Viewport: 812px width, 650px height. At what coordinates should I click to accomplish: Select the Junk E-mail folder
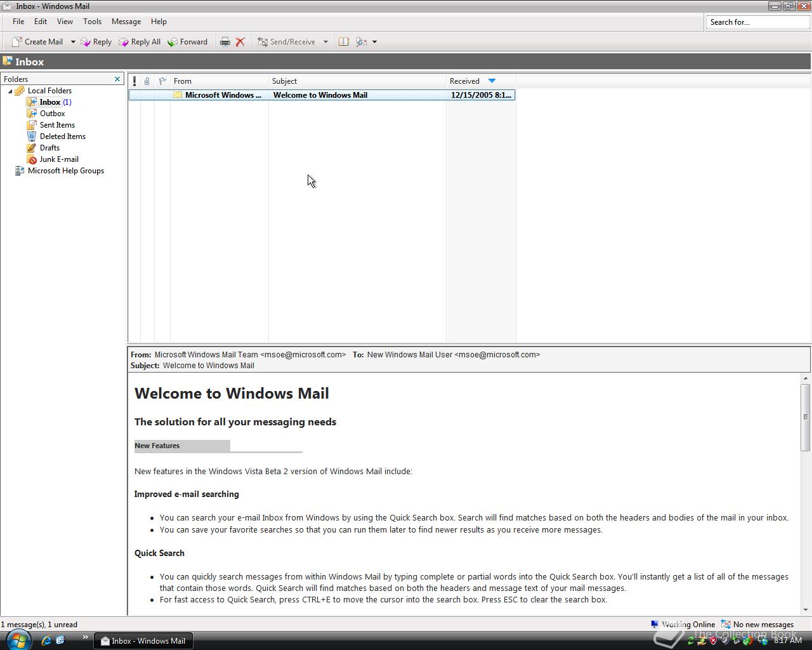point(59,159)
